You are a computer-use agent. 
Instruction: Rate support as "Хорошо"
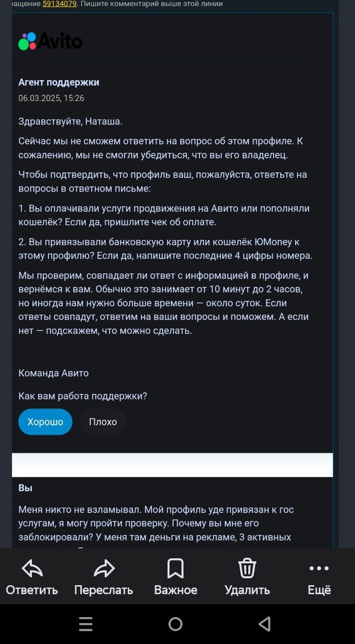tap(45, 422)
